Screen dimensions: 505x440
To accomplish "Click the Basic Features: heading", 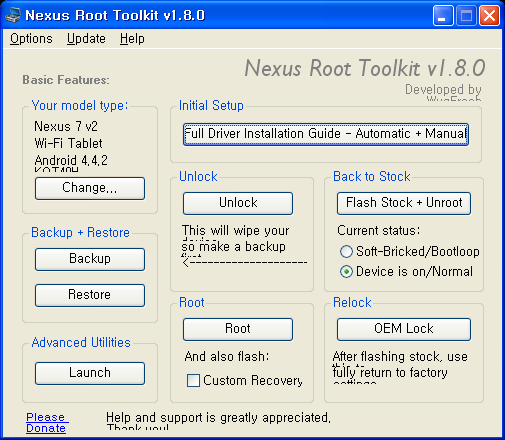I will pos(66,80).
